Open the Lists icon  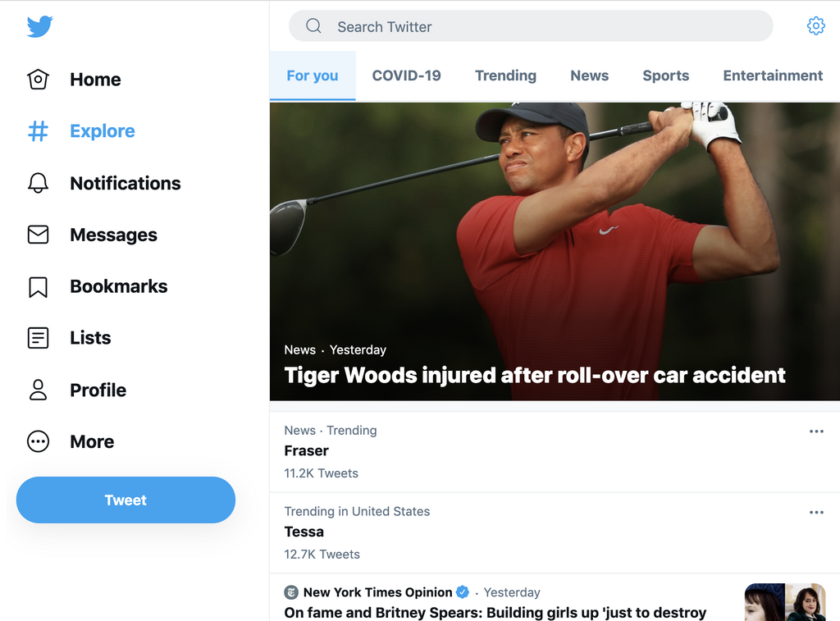coord(38,338)
